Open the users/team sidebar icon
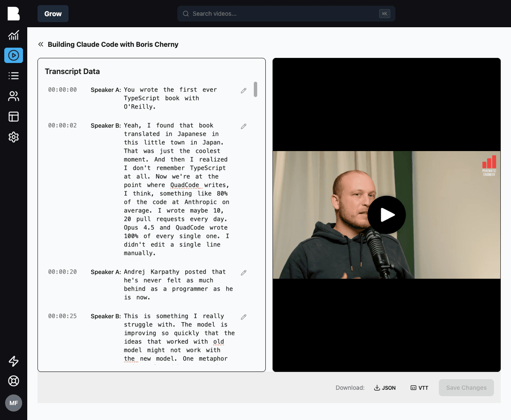 14,96
